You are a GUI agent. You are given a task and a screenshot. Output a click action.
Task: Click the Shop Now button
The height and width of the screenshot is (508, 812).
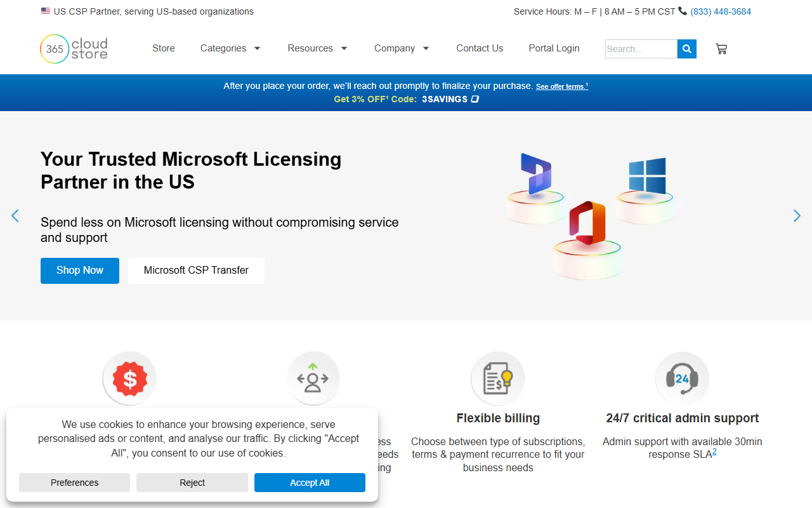[80, 271]
